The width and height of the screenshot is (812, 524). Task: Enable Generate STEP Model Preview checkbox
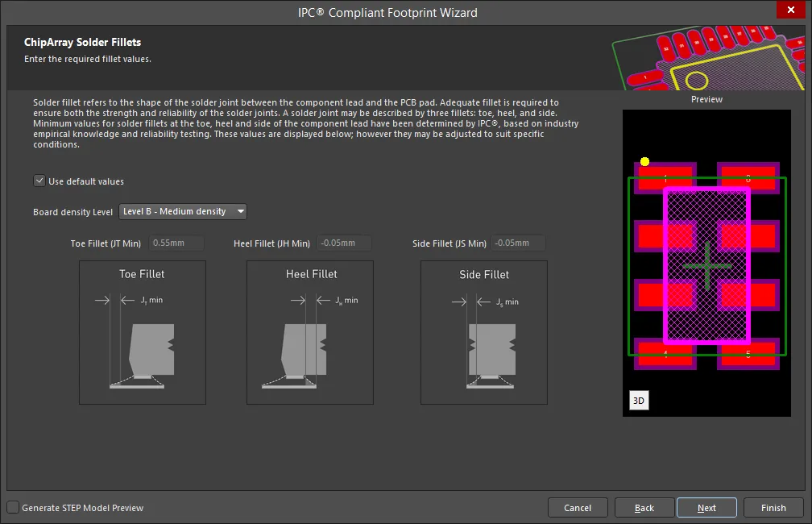13,507
